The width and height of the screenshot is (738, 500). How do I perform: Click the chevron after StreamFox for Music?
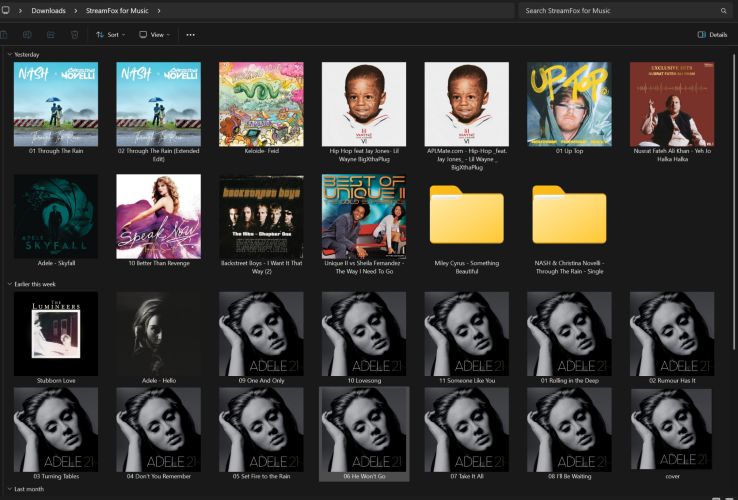pyautogui.click(x=159, y=11)
